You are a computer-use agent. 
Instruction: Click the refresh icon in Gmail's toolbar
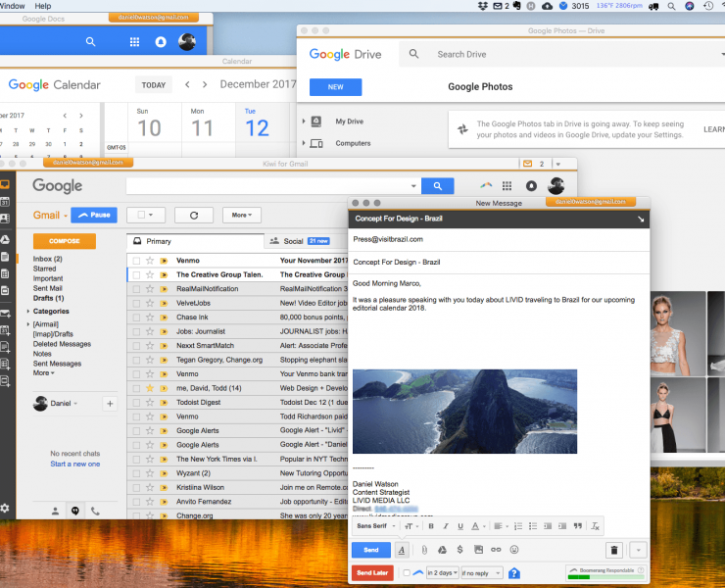coord(194,215)
